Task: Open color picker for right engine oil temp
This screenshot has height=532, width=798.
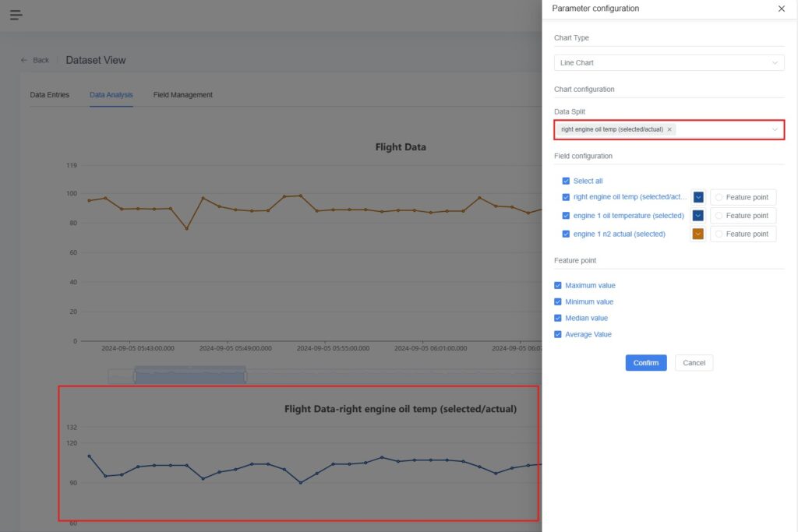Action: click(698, 198)
